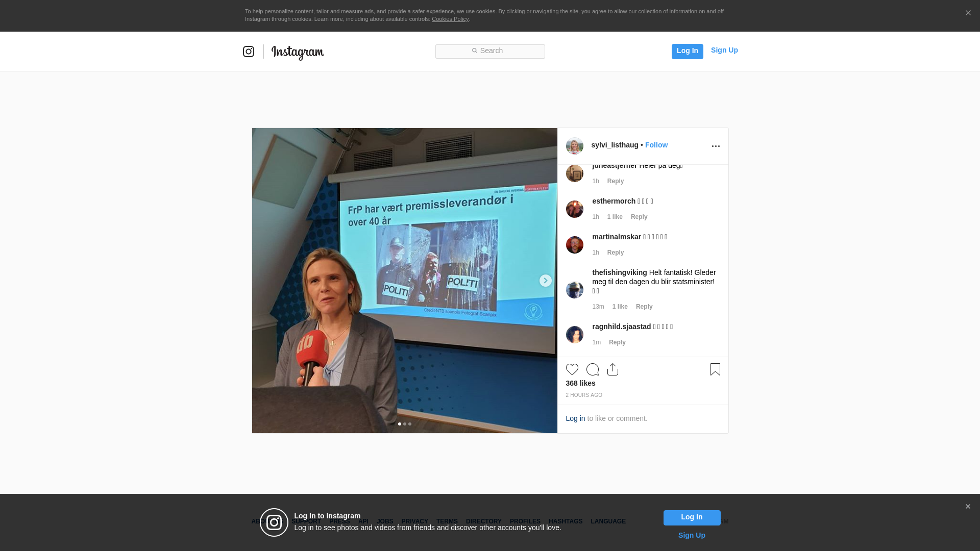
Task: Click the banner's blue Log In button
Action: [x=692, y=517]
